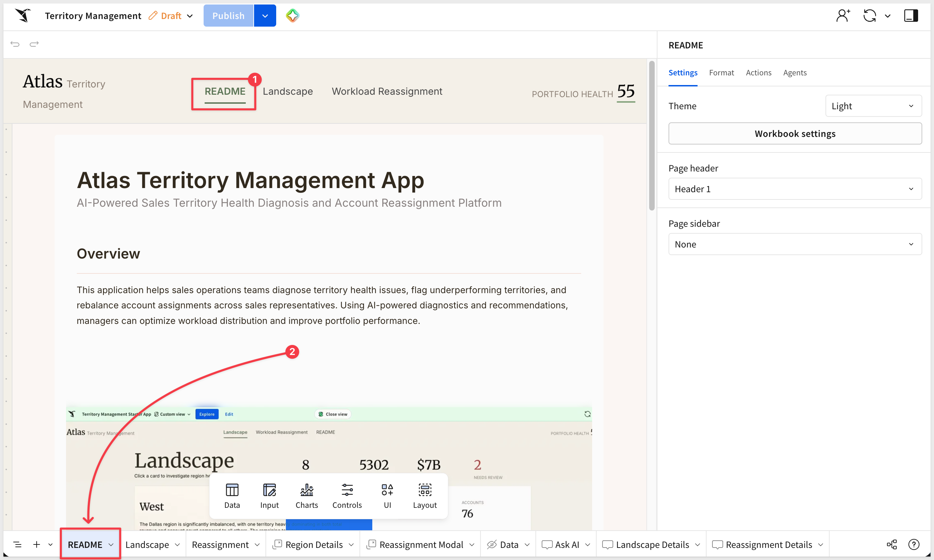934x560 pixels.
Task: Click the pencil Draft edit icon
Action: coord(153,16)
